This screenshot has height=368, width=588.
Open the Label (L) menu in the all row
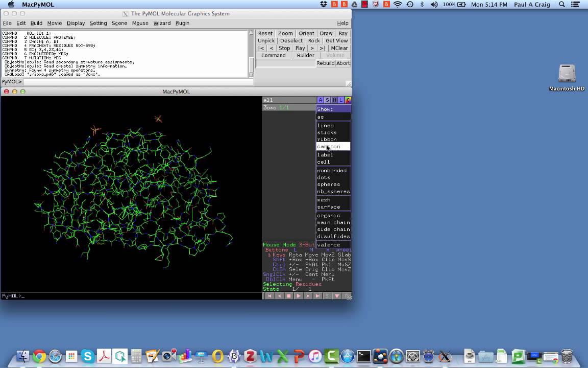[341, 100]
